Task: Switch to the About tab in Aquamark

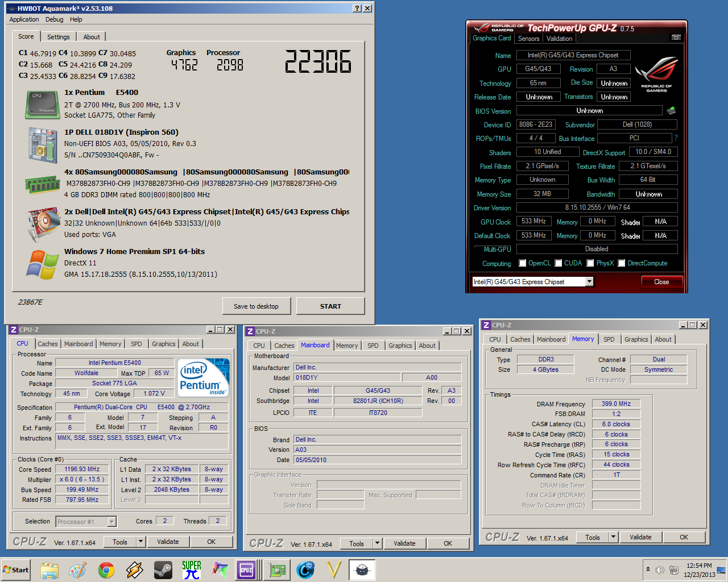Action: [x=92, y=37]
